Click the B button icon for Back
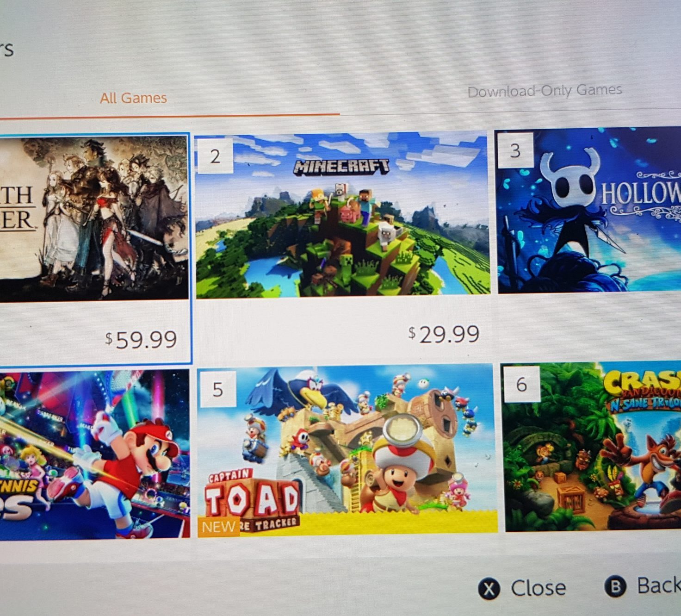This screenshot has width=681, height=616. pos(615,587)
